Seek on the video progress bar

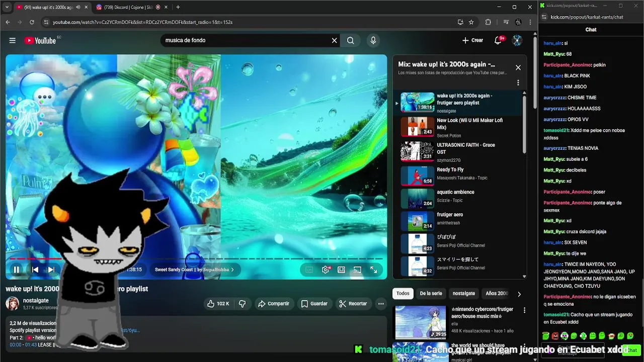196,259
